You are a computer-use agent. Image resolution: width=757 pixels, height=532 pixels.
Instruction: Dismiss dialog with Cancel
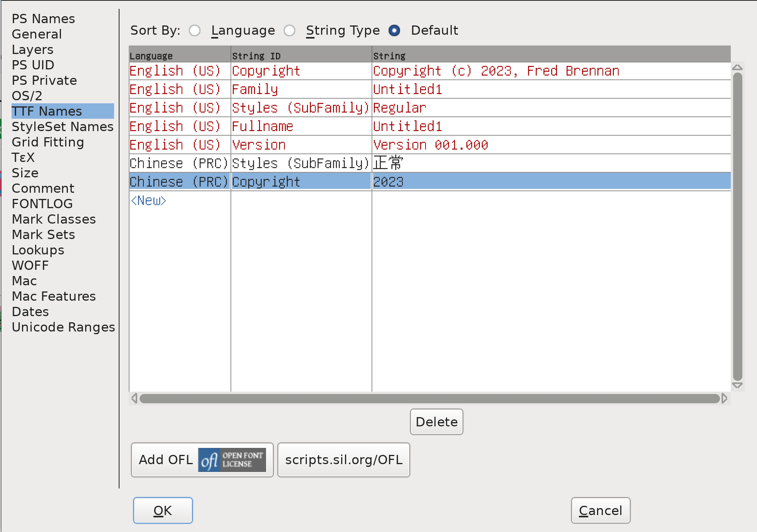coord(600,510)
